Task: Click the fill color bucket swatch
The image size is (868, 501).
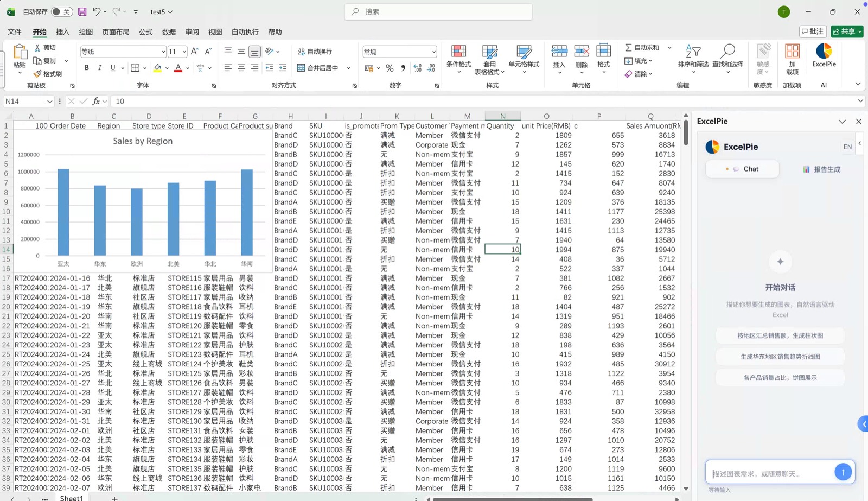Action: click(x=157, y=68)
